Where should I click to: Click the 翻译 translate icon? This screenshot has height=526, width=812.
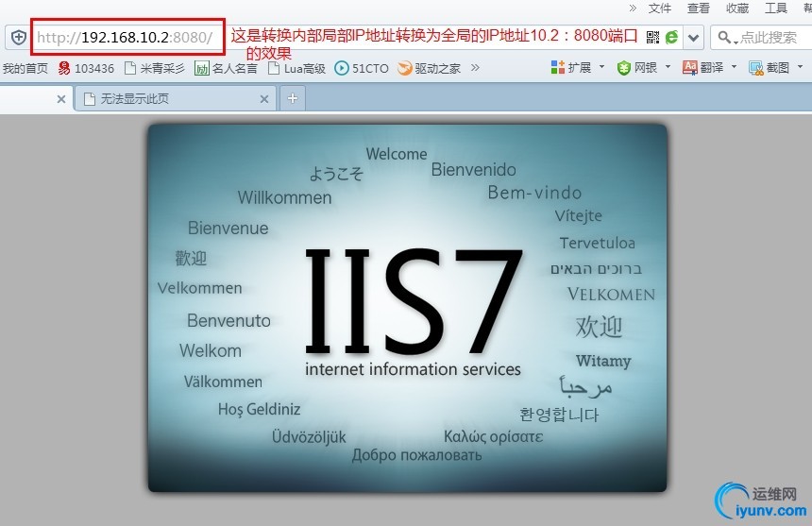click(x=690, y=68)
